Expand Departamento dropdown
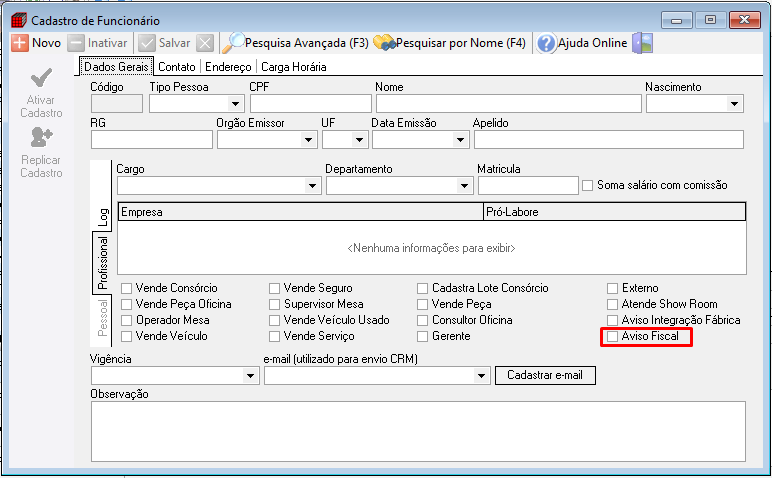Viewport: 772px width, 478px height. coord(464,186)
